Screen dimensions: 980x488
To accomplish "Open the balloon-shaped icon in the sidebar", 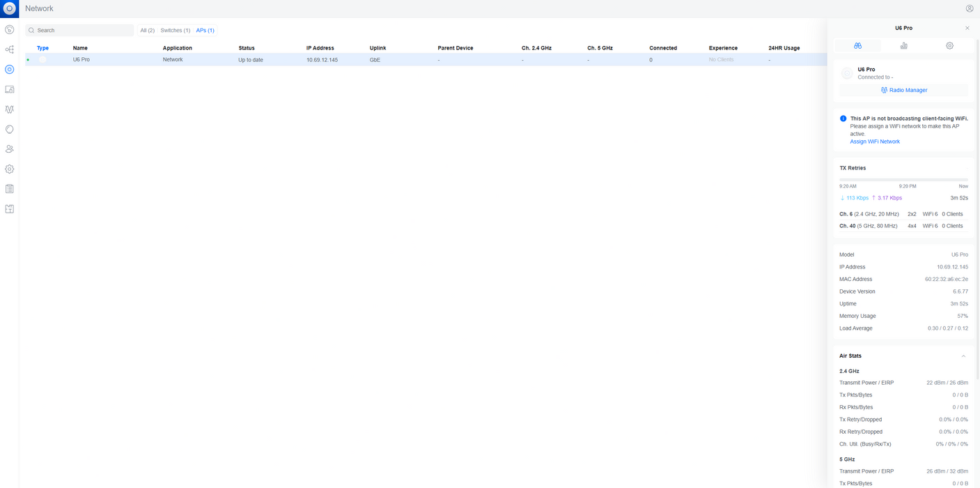I will tap(9, 129).
